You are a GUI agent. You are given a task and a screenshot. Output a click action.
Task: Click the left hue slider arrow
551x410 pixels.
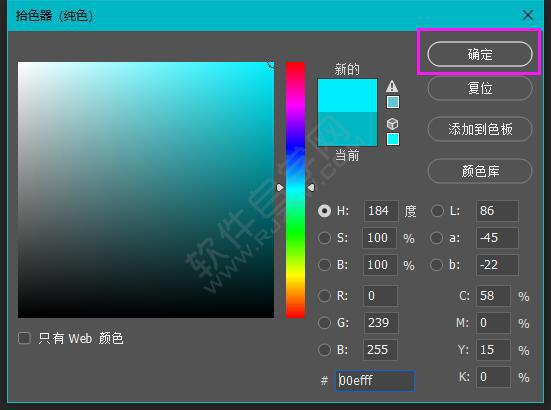(280, 188)
